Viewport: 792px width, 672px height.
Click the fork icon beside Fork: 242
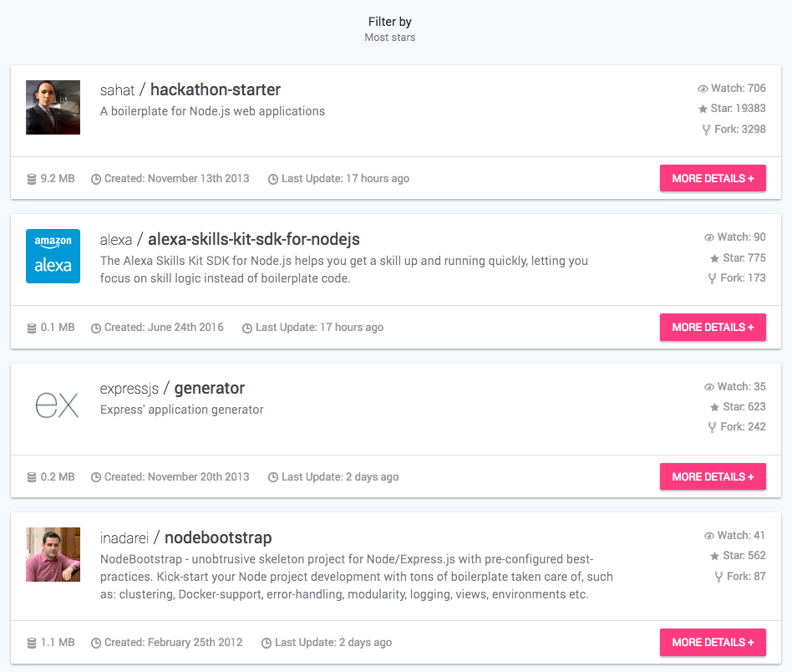coord(712,427)
